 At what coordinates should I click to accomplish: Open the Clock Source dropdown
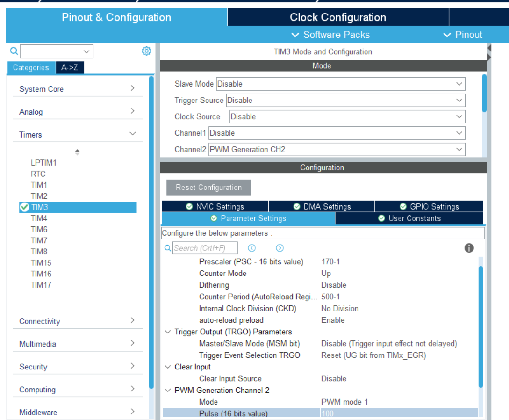click(347, 116)
